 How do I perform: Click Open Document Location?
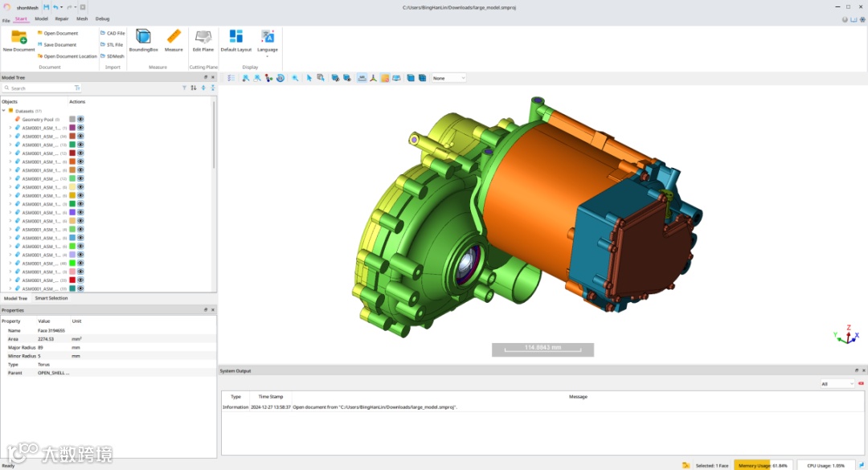click(x=67, y=56)
